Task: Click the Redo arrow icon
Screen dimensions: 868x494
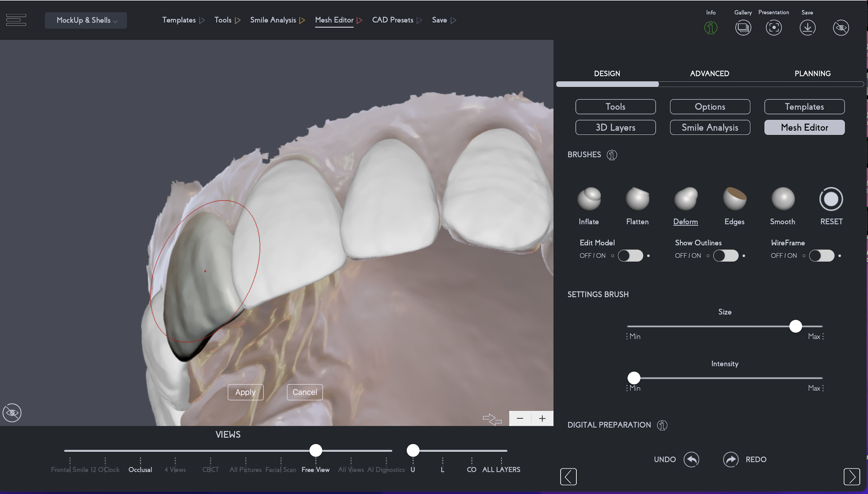Action: [x=731, y=459]
